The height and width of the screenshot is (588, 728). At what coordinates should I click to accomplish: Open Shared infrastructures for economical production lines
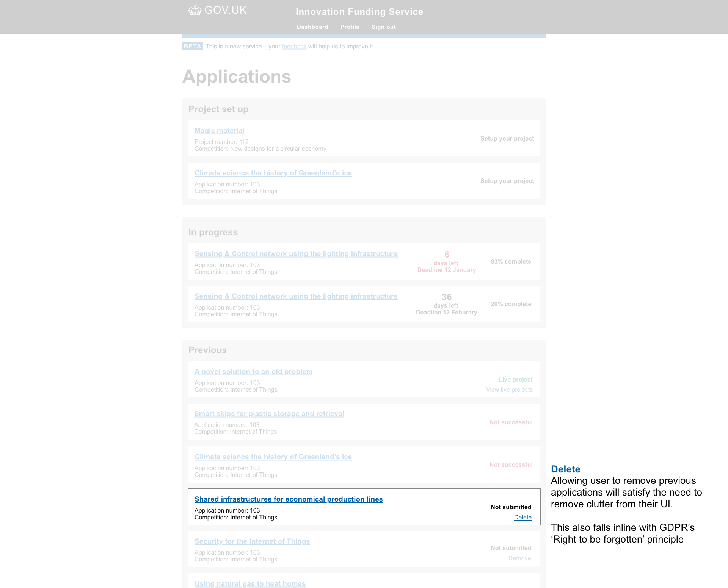(289, 499)
